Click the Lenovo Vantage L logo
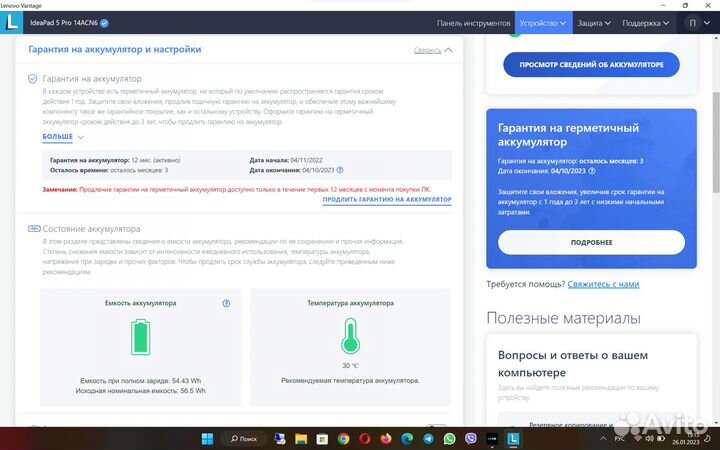The image size is (720, 450). 11,22
